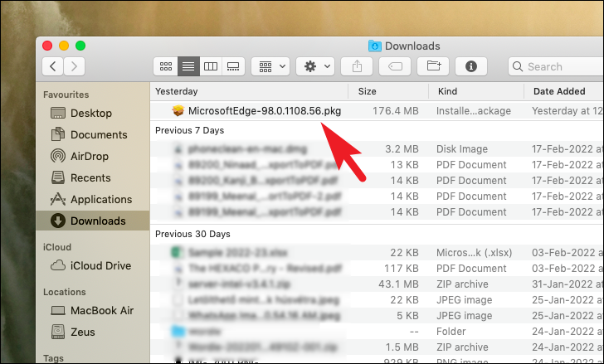The height and width of the screenshot is (364, 604).
Task: Open Recents in the sidebar
Action: pos(92,177)
